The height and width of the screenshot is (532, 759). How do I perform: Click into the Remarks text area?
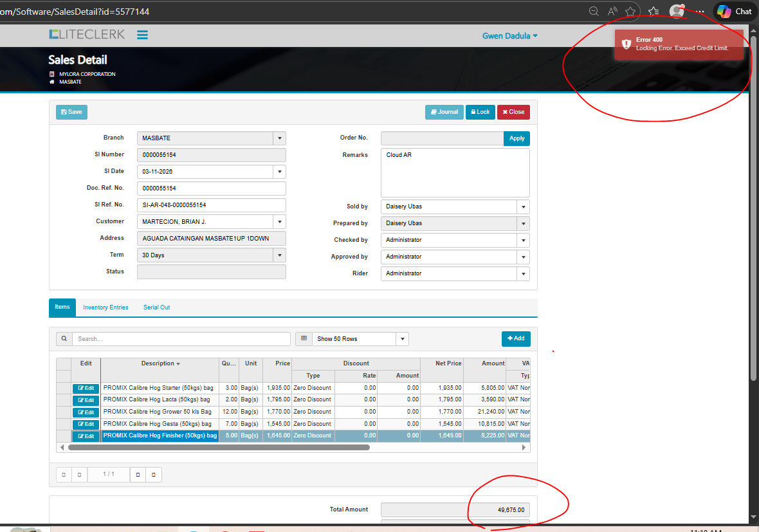pos(455,172)
